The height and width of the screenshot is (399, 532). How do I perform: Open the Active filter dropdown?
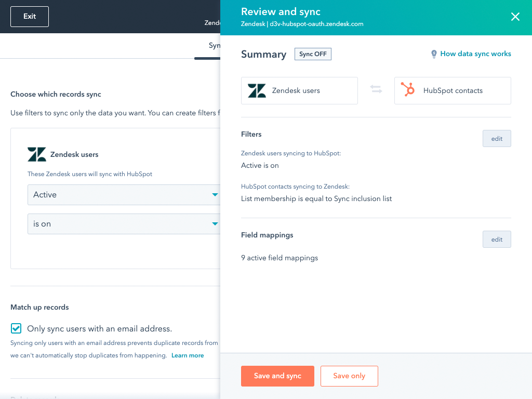click(125, 195)
